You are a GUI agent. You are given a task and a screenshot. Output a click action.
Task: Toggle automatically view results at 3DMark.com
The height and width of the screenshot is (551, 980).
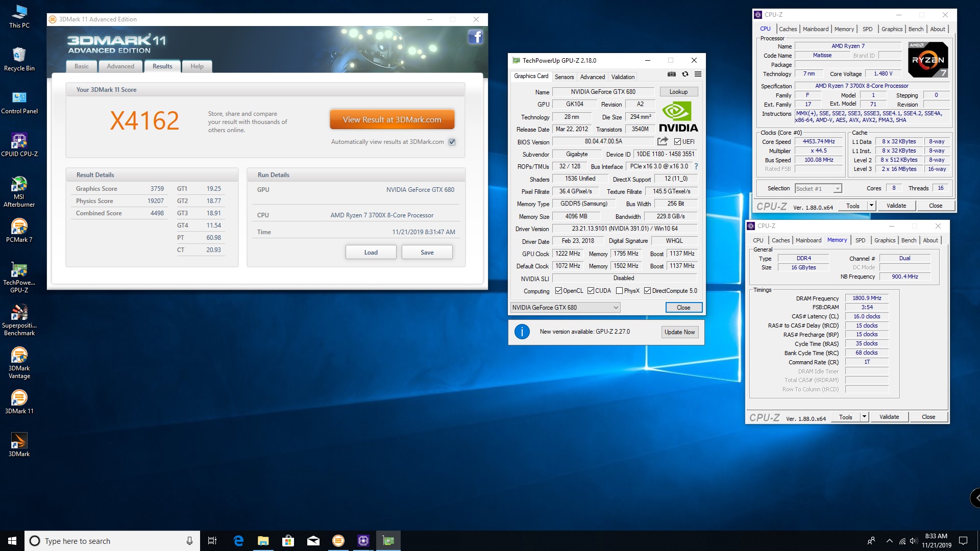pyautogui.click(x=452, y=142)
